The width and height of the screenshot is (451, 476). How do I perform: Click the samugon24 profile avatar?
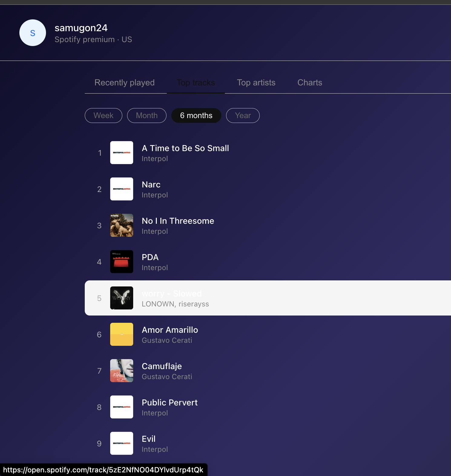coord(33,33)
